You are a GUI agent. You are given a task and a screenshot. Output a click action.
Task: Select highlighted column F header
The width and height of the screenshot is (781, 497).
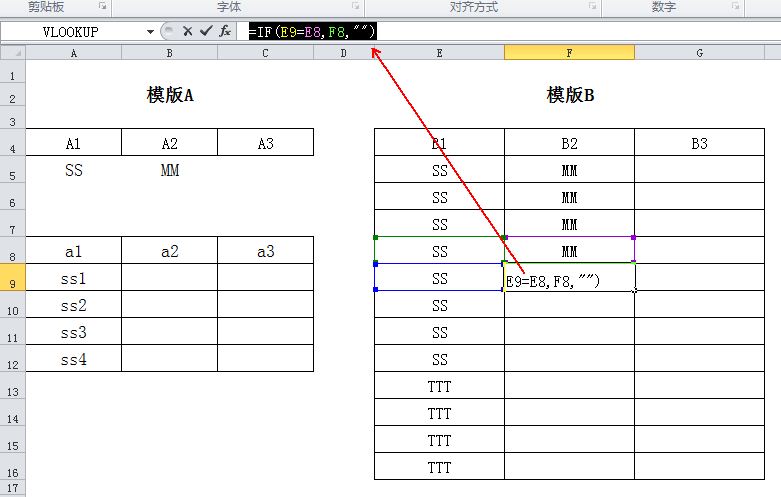[x=569, y=53]
